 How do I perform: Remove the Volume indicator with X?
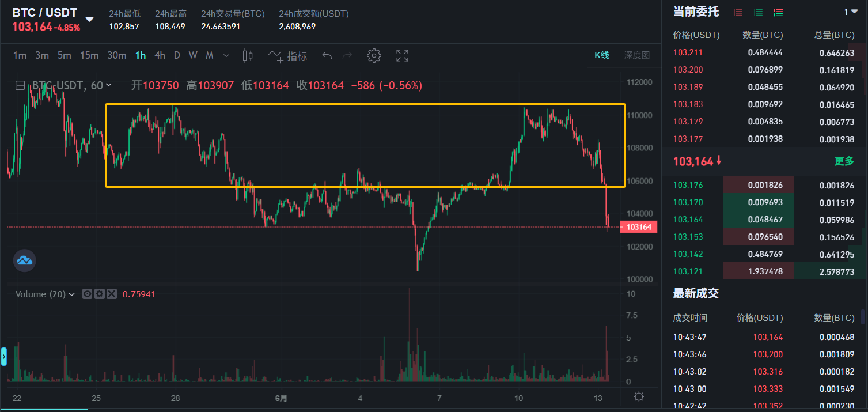[x=112, y=294]
